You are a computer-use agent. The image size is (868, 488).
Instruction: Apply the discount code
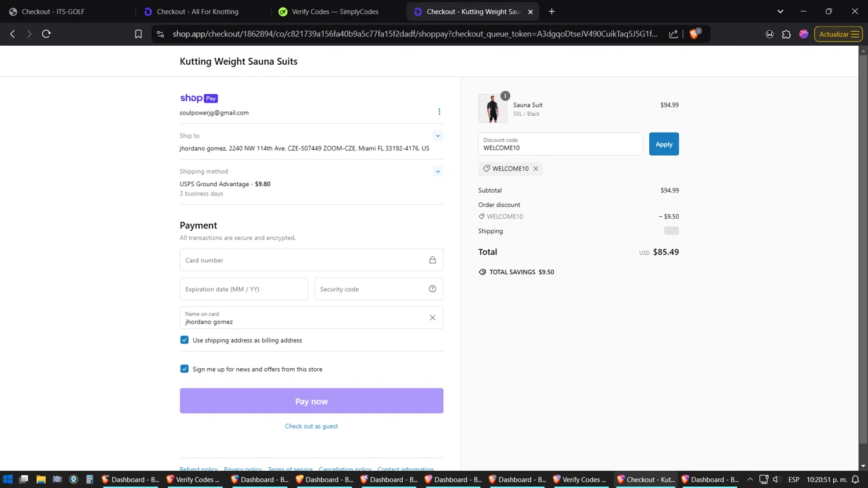point(664,144)
